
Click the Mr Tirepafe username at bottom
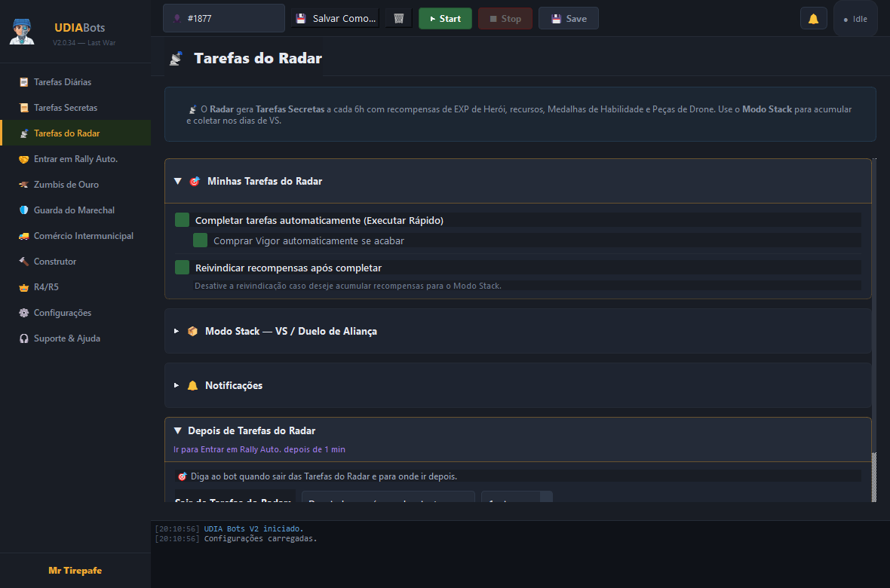tap(75, 571)
